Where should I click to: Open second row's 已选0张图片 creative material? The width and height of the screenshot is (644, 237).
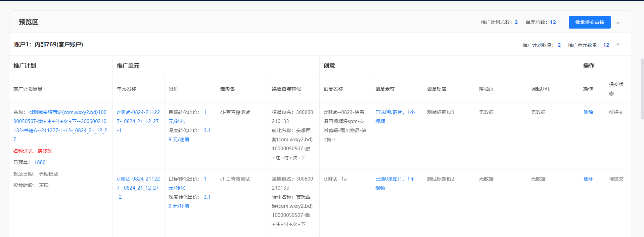pyautogui.click(x=395, y=183)
